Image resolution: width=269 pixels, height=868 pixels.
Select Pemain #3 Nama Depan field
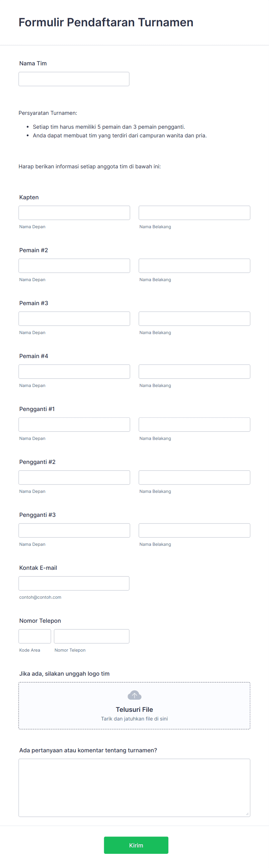(x=74, y=318)
